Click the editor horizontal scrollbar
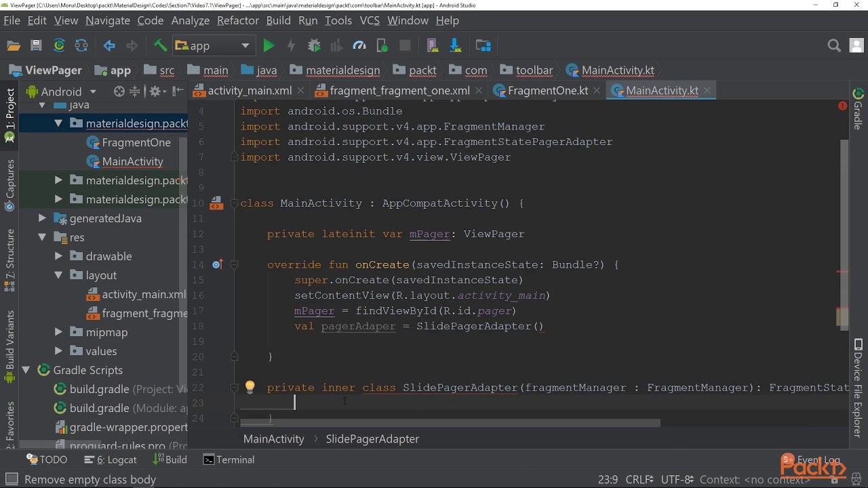Viewport: 868px width, 488px height. [450, 423]
